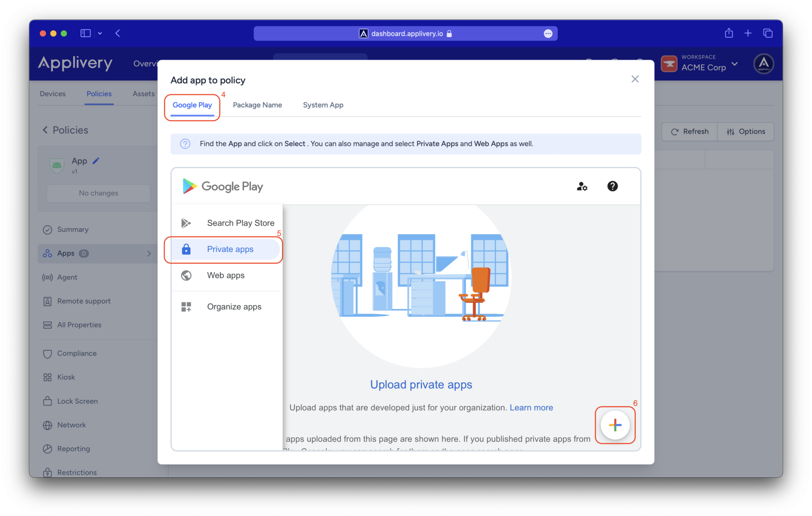
Task: Select Private apps in the sidebar
Action: tap(230, 249)
